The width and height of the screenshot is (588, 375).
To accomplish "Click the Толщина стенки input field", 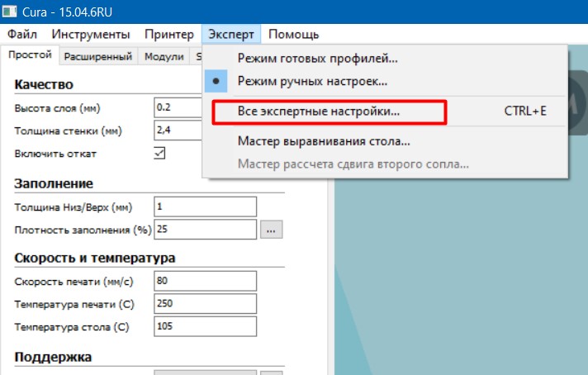I will (178, 131).
